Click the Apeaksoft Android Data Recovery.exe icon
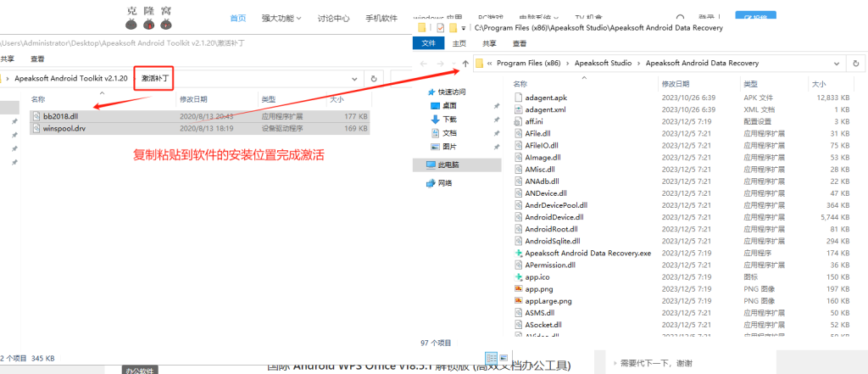The width and height of the screenshot is (868, 374). point(518,254)
